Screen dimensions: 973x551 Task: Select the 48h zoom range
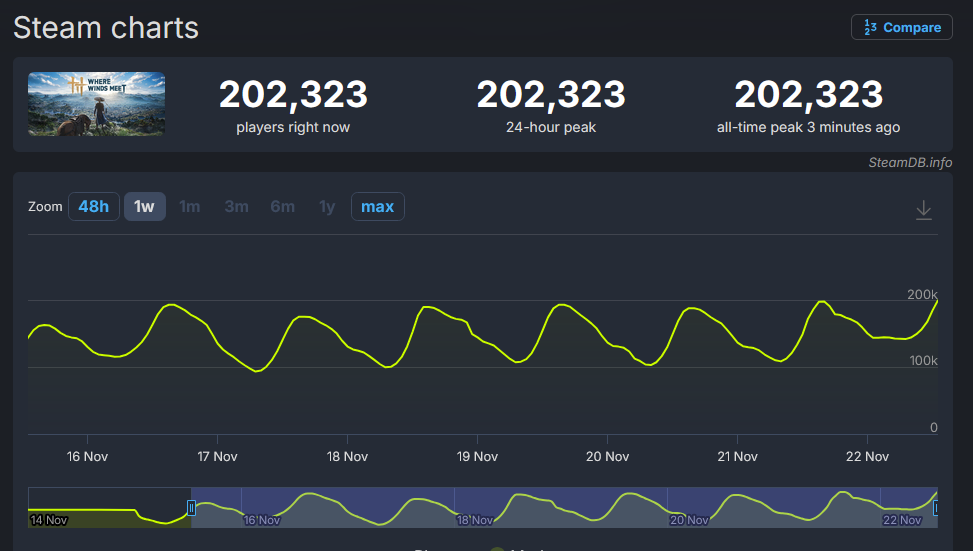click(x=94, y=207)
